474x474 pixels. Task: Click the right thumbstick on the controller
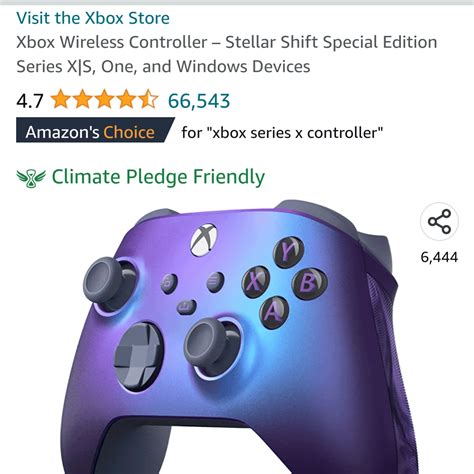click(x=211, y=345)
